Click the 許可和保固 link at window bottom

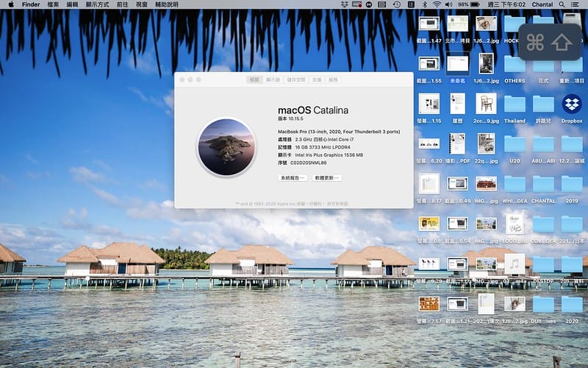point(337,204)
